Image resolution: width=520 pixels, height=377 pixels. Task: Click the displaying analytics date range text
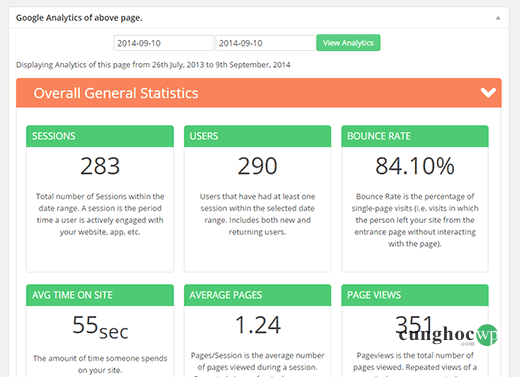point(153,65)
